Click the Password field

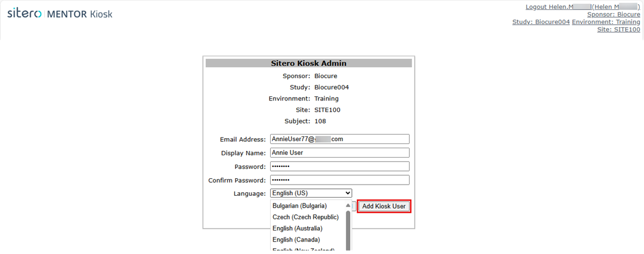click(340, 166)
